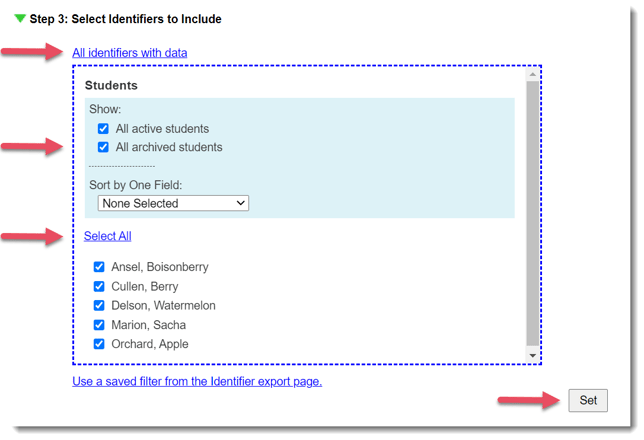Screen dimensions: 644x440
Task: Uncheck student Ansel, Boisonberry
Action: (x=99, y=267)
